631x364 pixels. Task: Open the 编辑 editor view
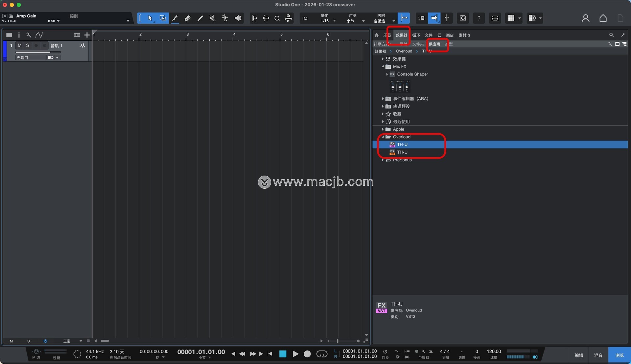click(579, 355)
